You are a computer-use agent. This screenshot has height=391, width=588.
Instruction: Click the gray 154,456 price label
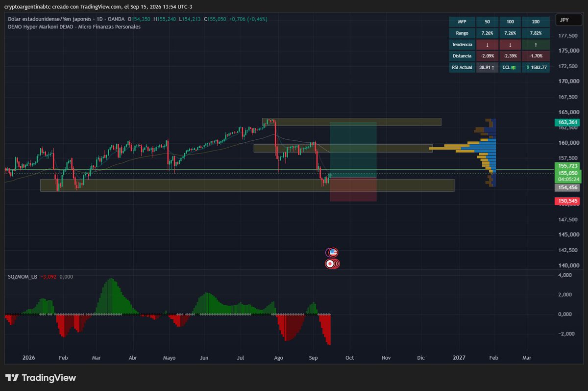[567, 187]
